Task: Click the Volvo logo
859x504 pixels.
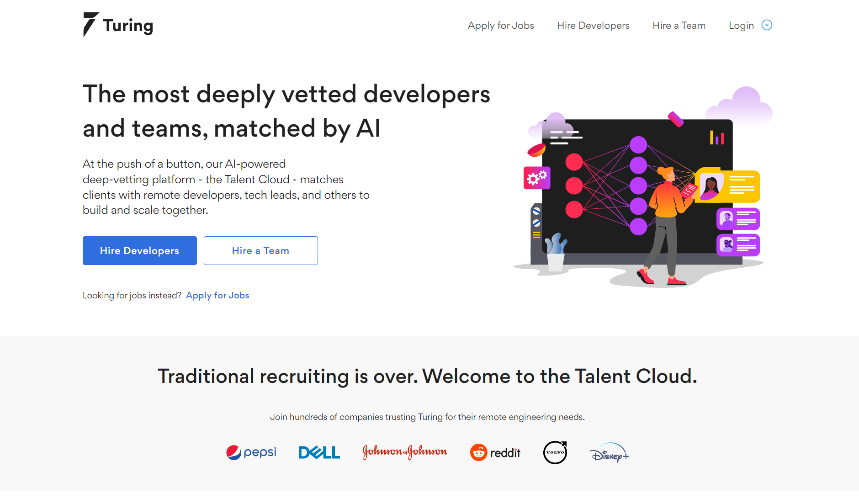Action: pos(555,452)
